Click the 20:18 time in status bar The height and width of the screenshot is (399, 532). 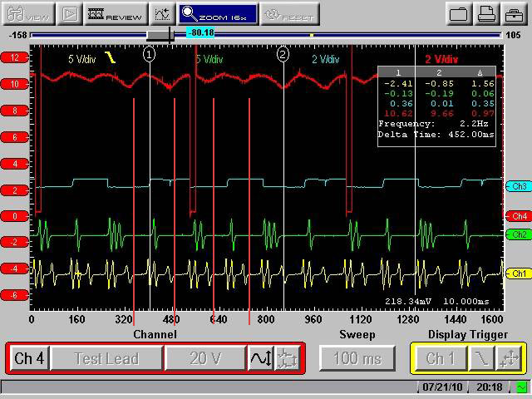[x=490, y=387]
